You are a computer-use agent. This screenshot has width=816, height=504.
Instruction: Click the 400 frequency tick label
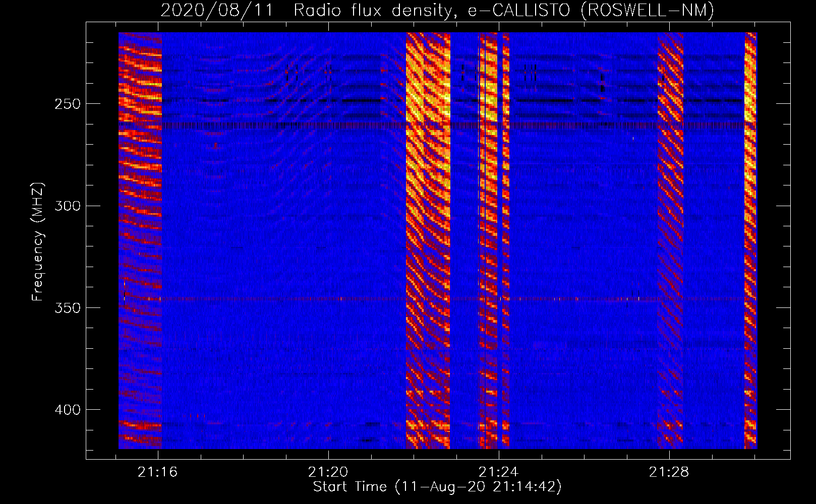tap(68, 410)
